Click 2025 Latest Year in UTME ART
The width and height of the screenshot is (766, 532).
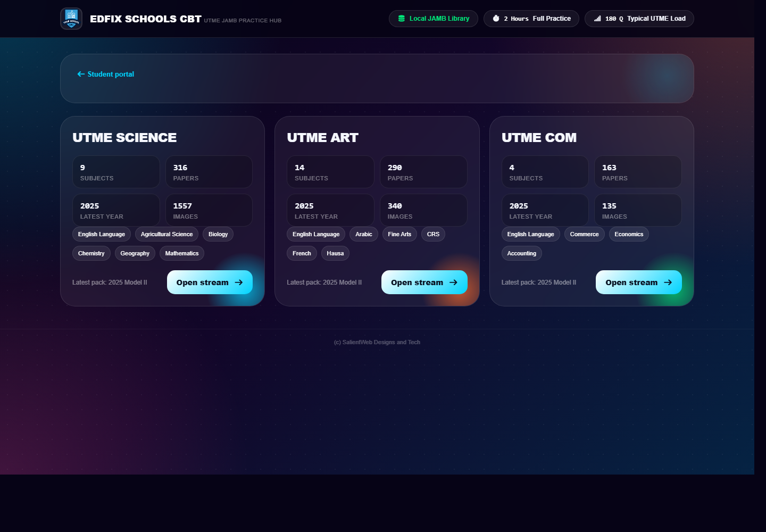point(330,210)
